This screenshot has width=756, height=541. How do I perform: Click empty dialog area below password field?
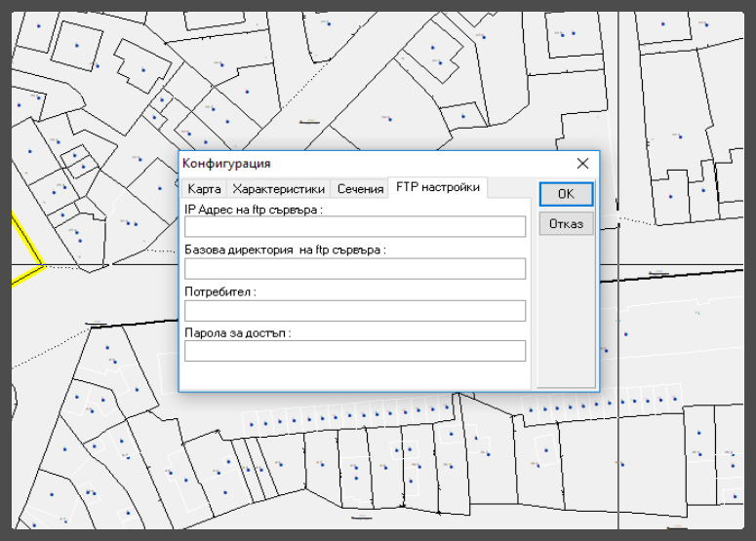(x=355, y=375)
